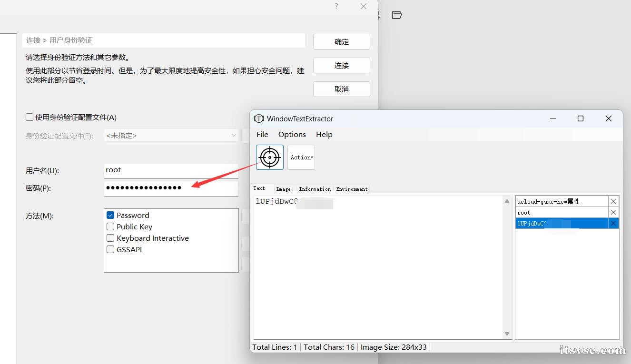Remove the root history entry
The width and height of the screenshot is (631, 364).
point(613,212)
